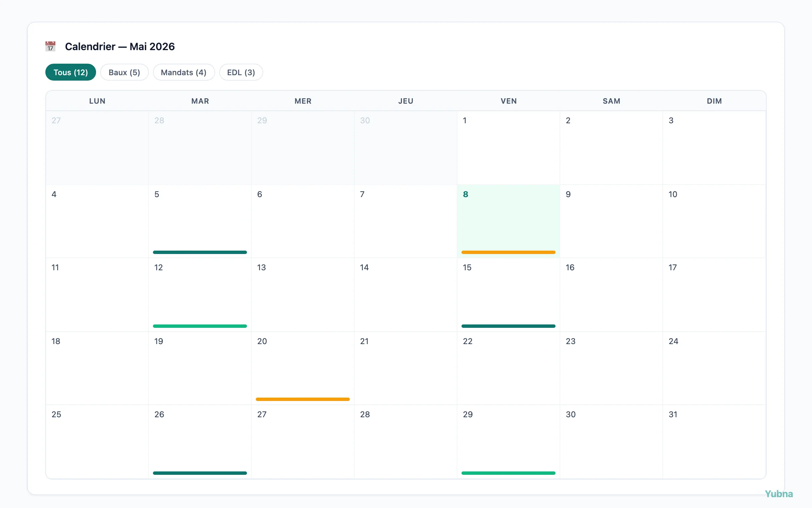812x508 pixels.
Task: Select day 23 in the calendar
Action: click(611, 368)
